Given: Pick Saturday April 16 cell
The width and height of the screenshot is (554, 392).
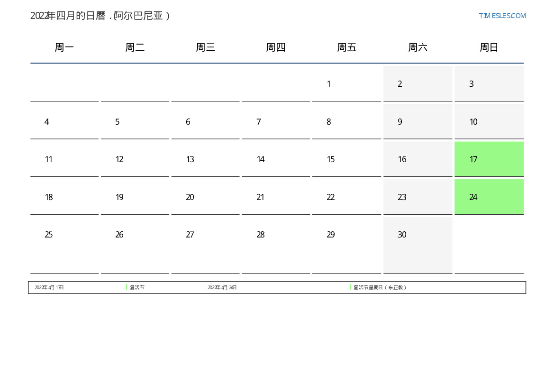Looking at the screenshot, I should click(x=418, y=159).
